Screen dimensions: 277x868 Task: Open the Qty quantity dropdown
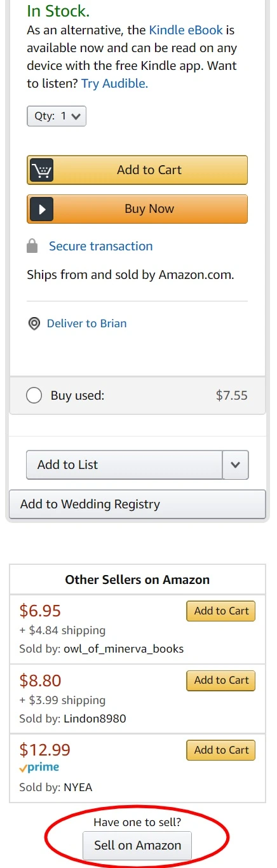click(57, 116)
